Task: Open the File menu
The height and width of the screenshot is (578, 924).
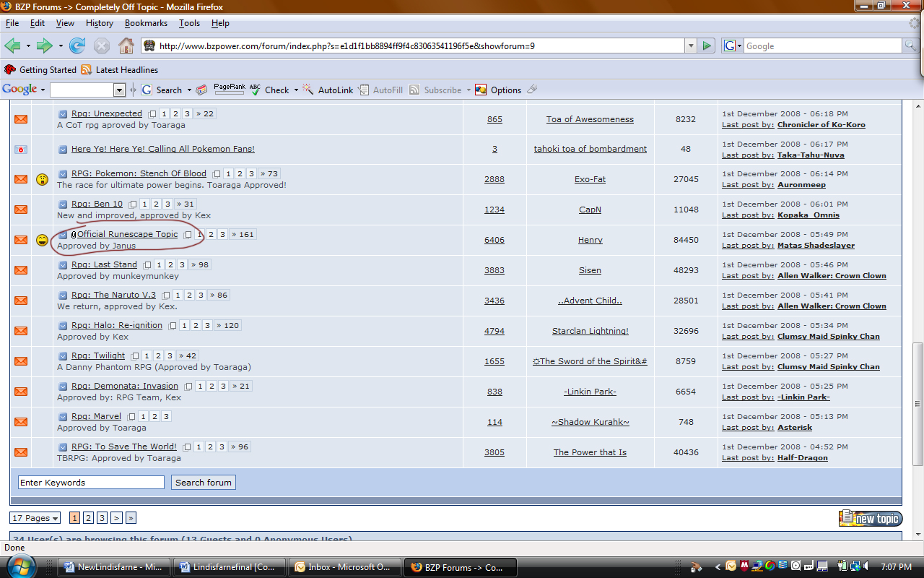Action: click(x=12, y=23)
